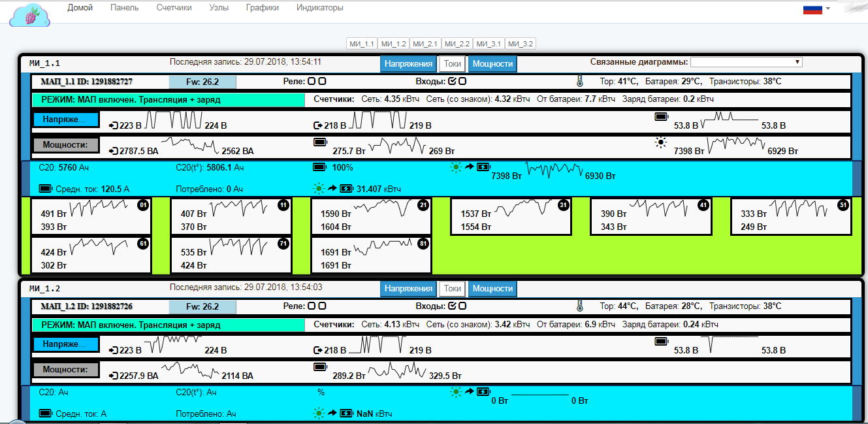Screen dimensions: 868x424
Task: Click solar-to-battery icon beside 31.407 кВтч
Action: tap(333, 189)
